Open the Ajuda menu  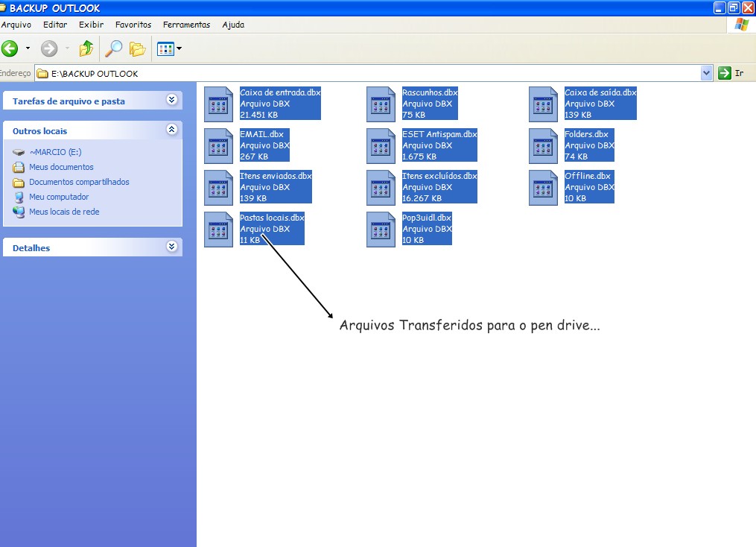[x=233, y=25]
